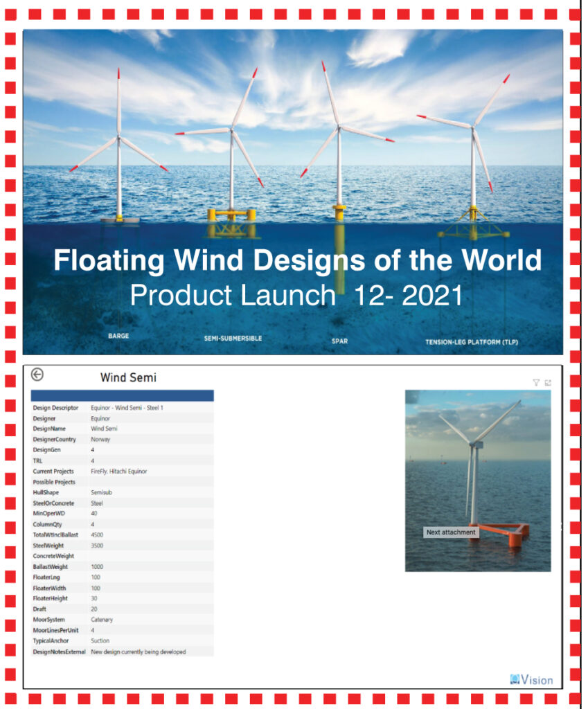Viewport: 588px width, 709px height.
Task: Select the 'ColumnQty' row label
Action: 48,525
